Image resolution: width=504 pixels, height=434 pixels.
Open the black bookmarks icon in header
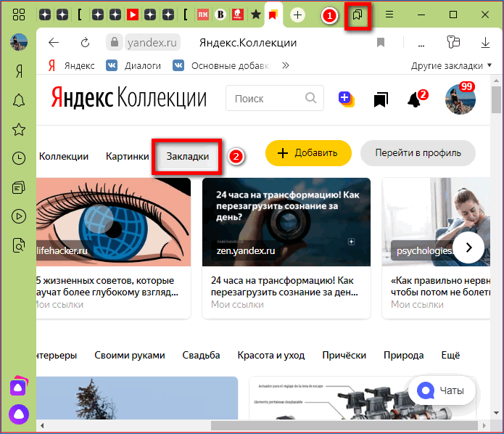[381, 99]
